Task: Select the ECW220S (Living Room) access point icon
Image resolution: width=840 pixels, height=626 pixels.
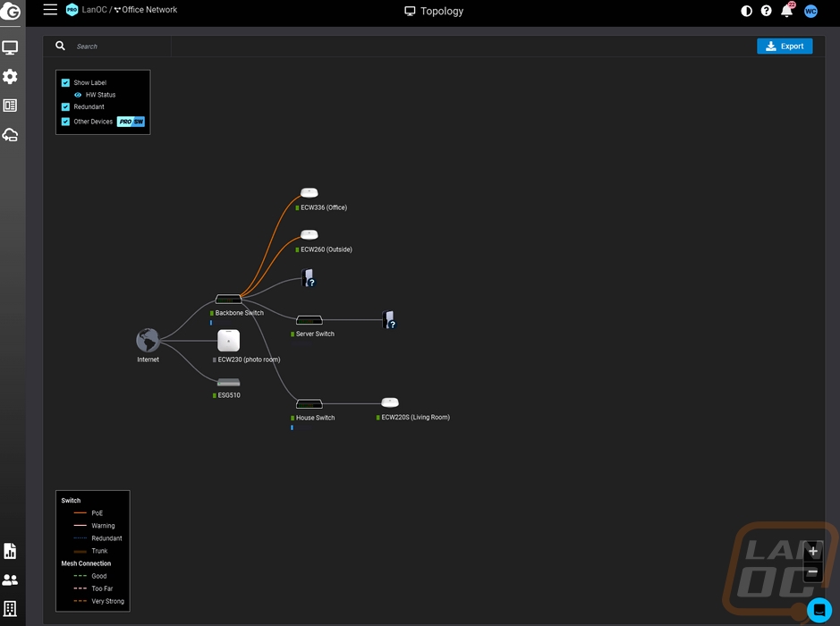Action: pos(389,402)
